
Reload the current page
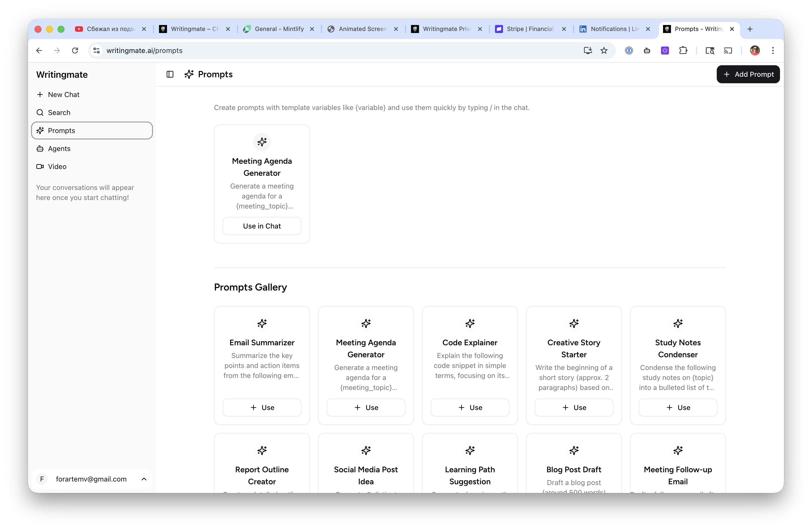(x=75, y=50)
